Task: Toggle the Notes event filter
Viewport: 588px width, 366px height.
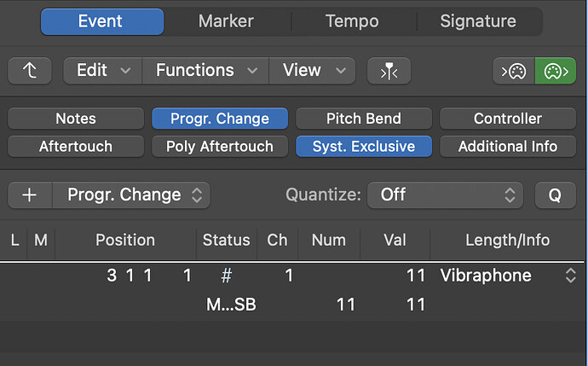Action: tap(76, 119)
